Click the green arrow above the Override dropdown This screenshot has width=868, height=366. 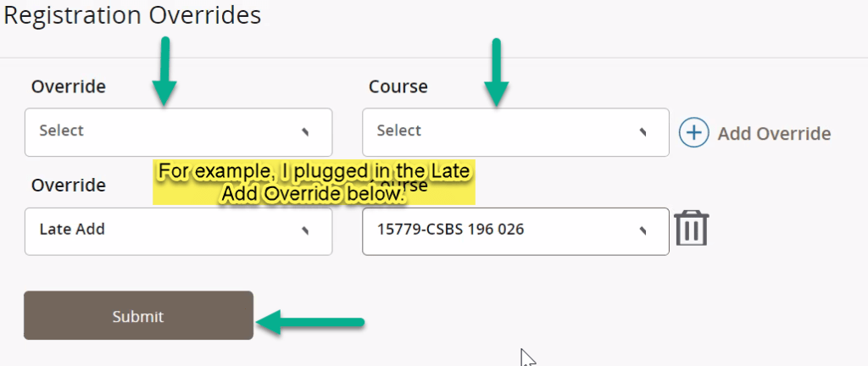point(164,71)
